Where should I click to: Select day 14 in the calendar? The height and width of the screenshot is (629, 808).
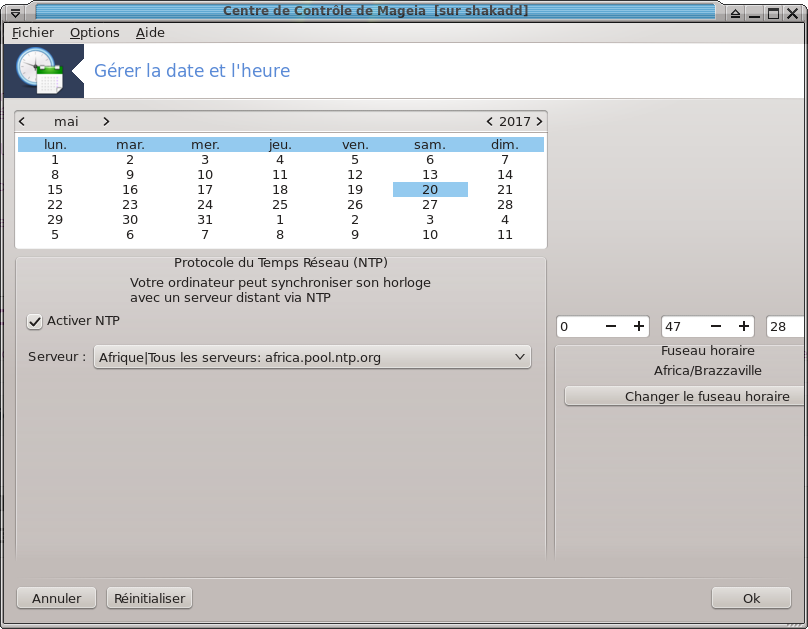click(x=505, y=175)
